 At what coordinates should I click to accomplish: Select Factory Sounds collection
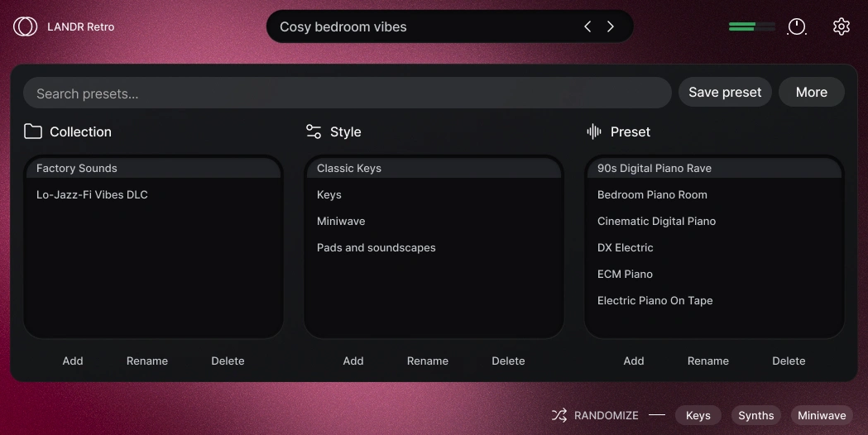pos(153,168)
